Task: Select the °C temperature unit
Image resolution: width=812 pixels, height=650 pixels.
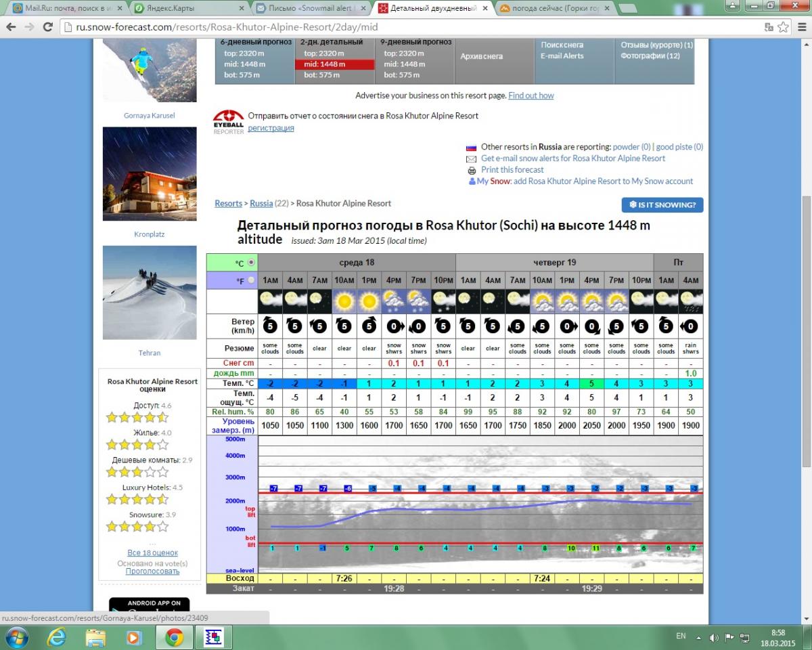Action: (x=251, y=262)
